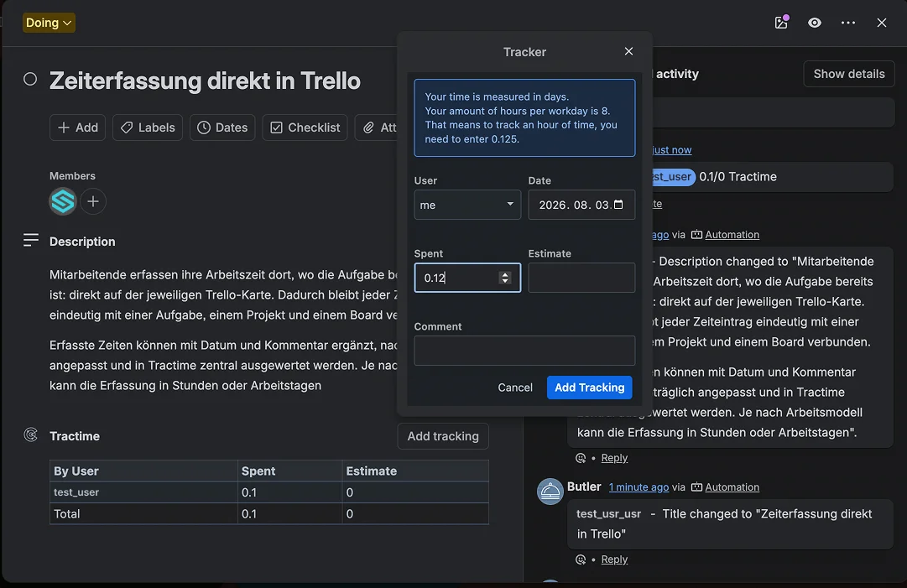Click the Add button under the title
The height and width of the screenshot is (588, 907).
[77, 127]
